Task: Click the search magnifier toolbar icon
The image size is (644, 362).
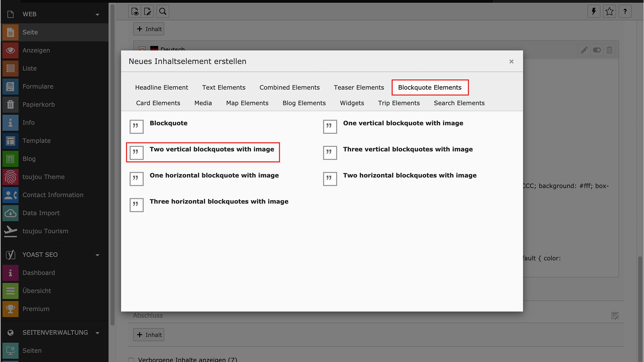Action: (163, 11)
